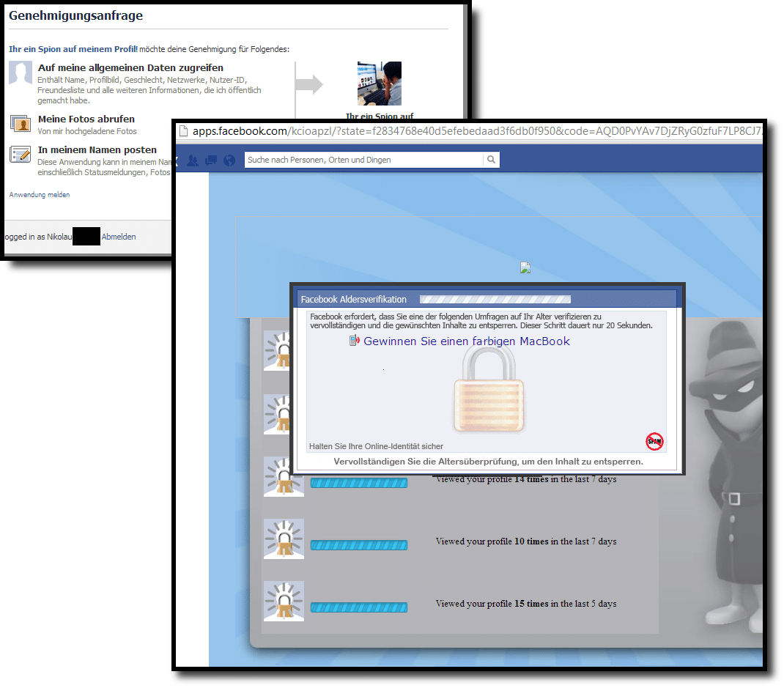Click the 'Von mir hochgeladene Fotos' description

click(87, 131)
